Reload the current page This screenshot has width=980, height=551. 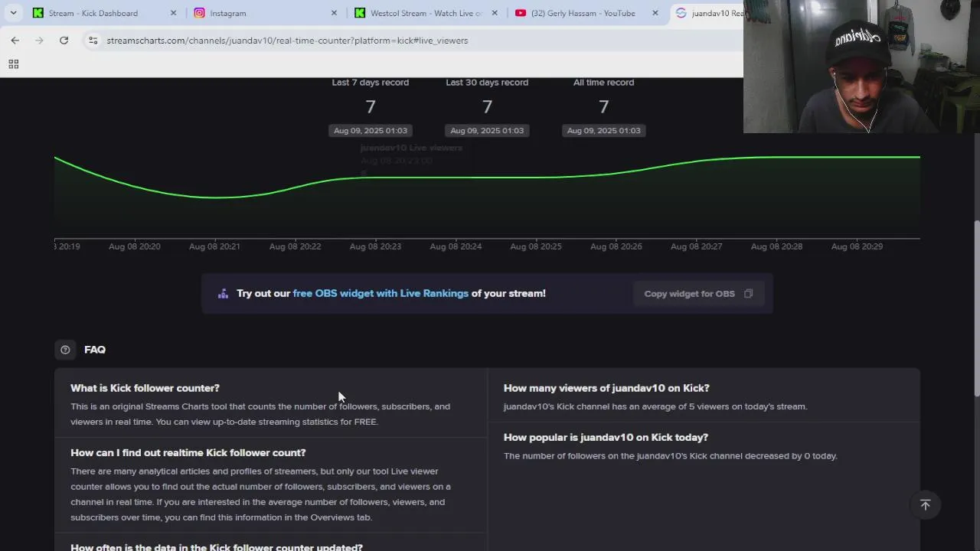coord(64,41)
